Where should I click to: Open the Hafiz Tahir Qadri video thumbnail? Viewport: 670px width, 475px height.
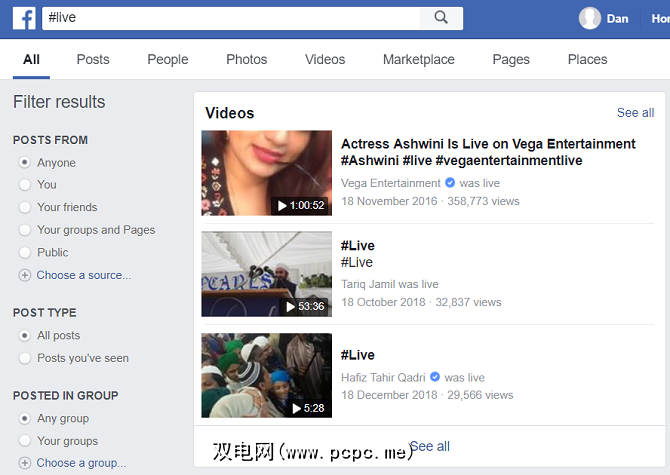(x=267, y=375)
